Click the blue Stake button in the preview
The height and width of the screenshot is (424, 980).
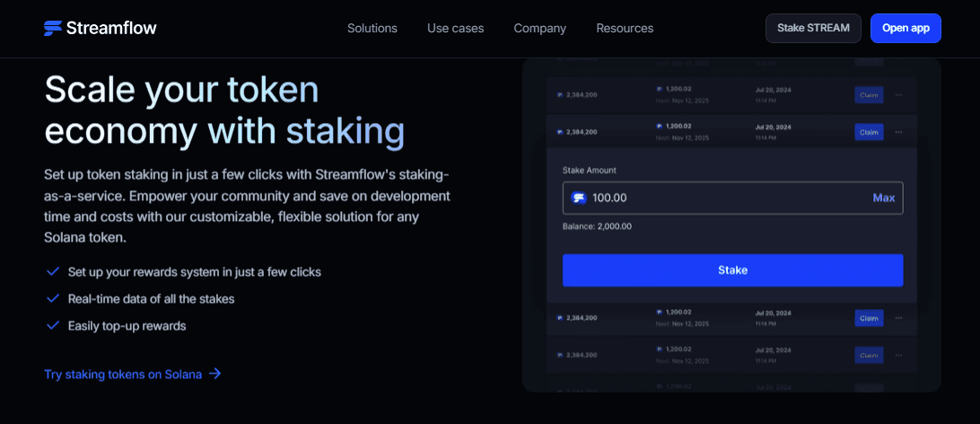732,270
